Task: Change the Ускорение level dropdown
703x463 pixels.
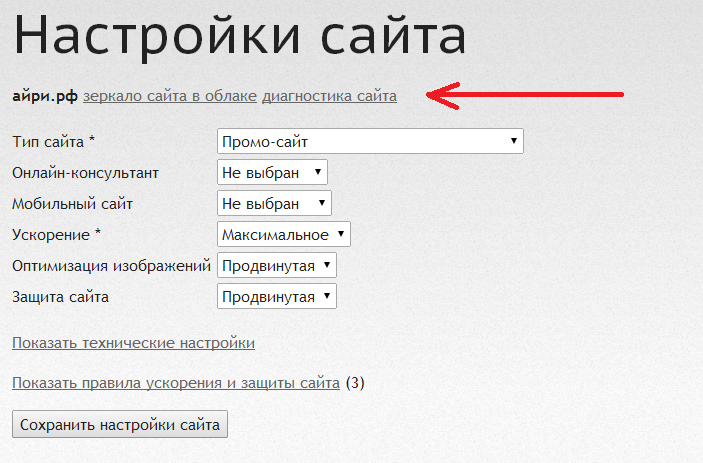Action: (283, 235)
